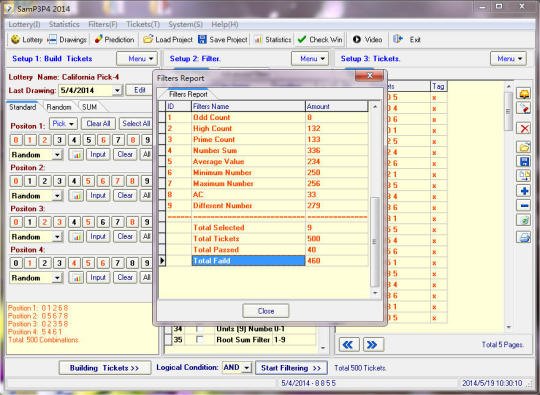Click Edit next to Last Drawing

click(139, 91)
